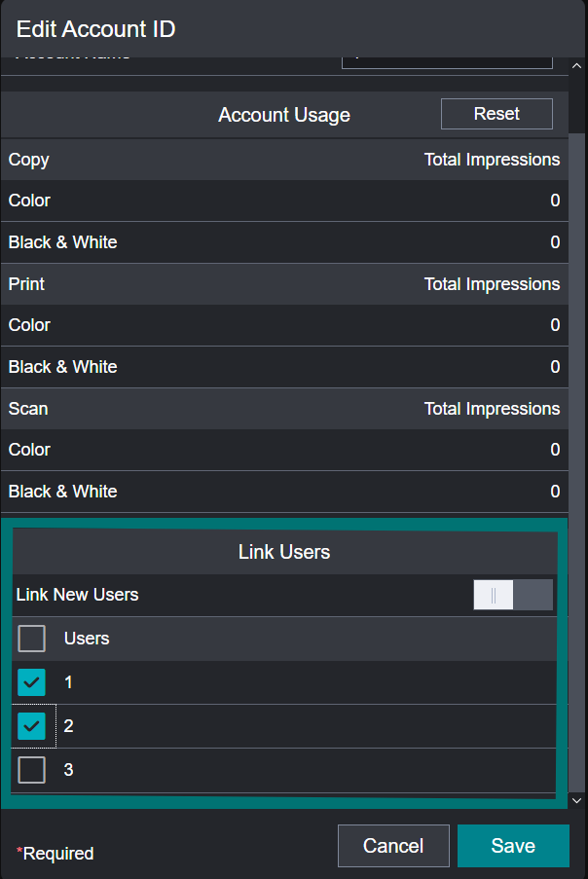Toggle the Link New Users switch

(513, 595)
